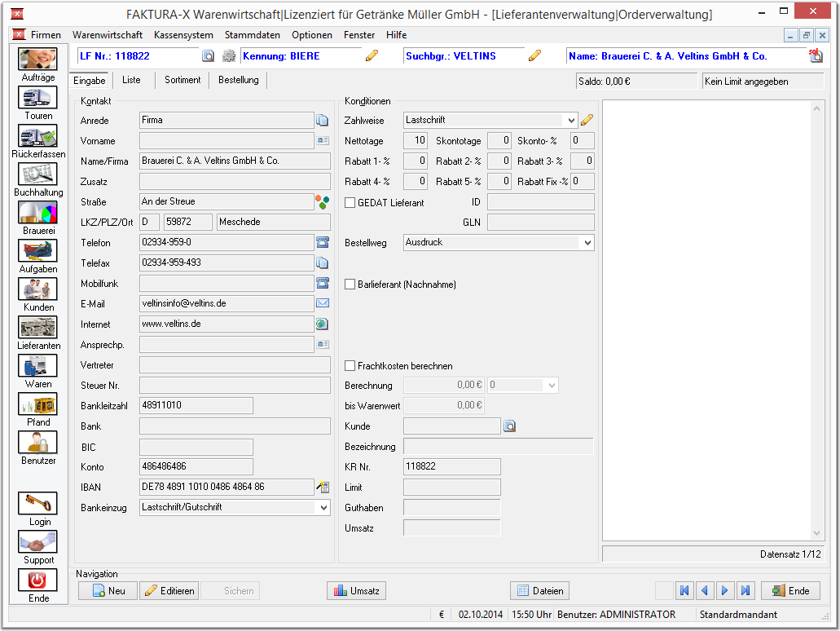
Task: Go to the first record
Action: click(x=684, y=591)
